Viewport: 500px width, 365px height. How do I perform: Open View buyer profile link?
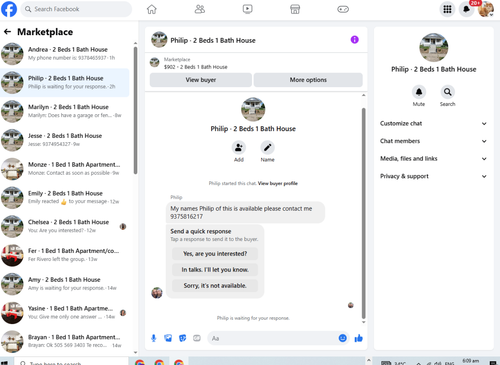point(278,183)
